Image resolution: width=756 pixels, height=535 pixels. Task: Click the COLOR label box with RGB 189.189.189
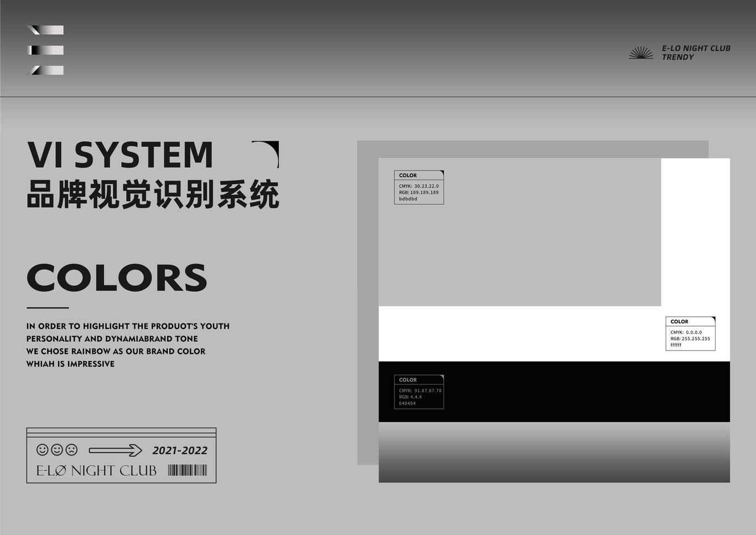(419, 187)
